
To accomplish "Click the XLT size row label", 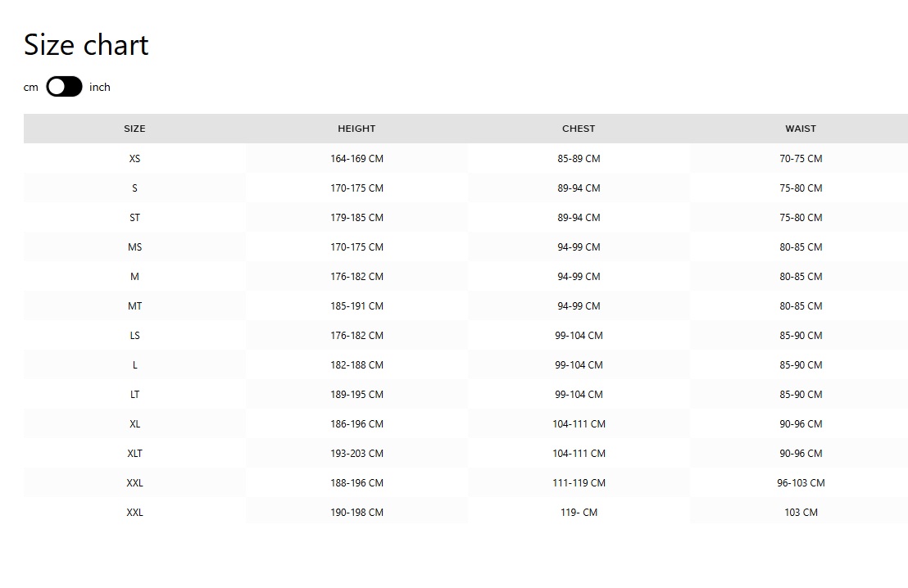I will click(x=134, y=453).
